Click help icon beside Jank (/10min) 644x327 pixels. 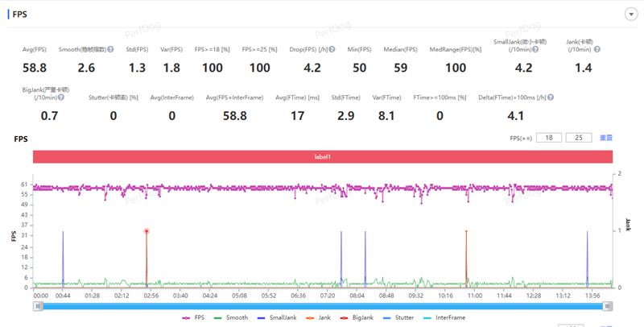click(597, 50)
